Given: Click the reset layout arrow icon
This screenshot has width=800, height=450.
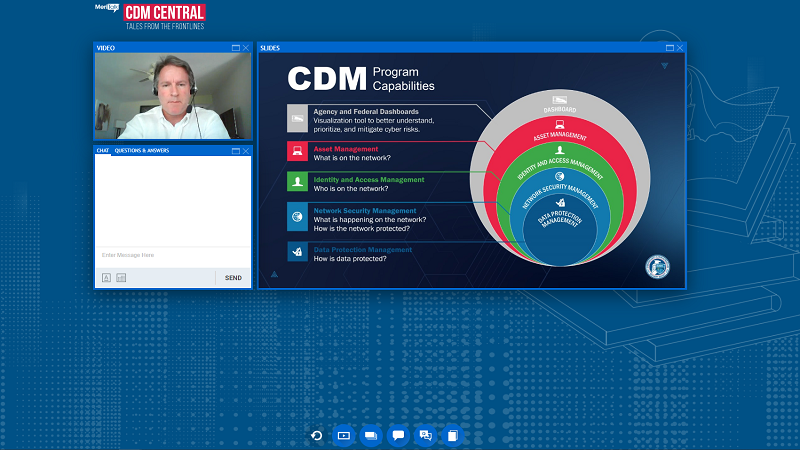Looking at the screenshot, I should [x=316, y=435].
